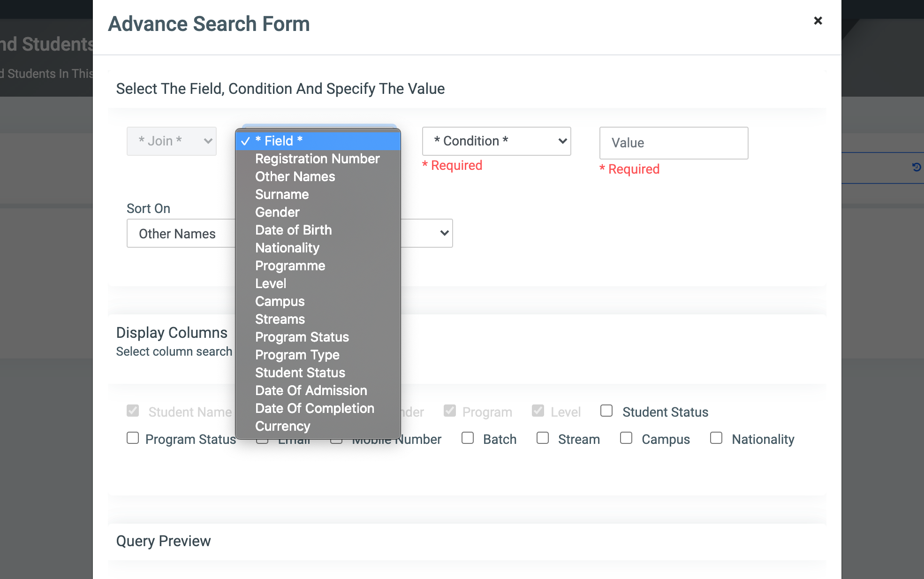The image size is (924, 579).
Task: Select Registration Number from field dropdown
Action: point(317,158)
